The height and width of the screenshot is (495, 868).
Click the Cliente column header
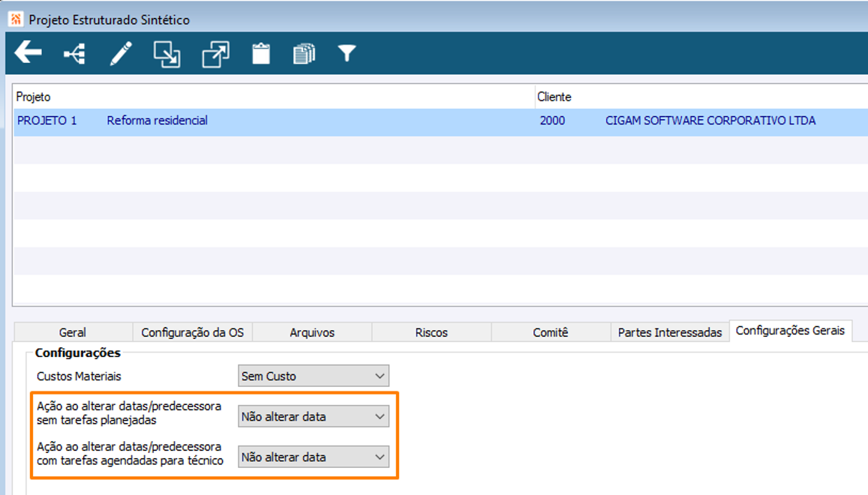pyautogui.click(x=554, y=96)
